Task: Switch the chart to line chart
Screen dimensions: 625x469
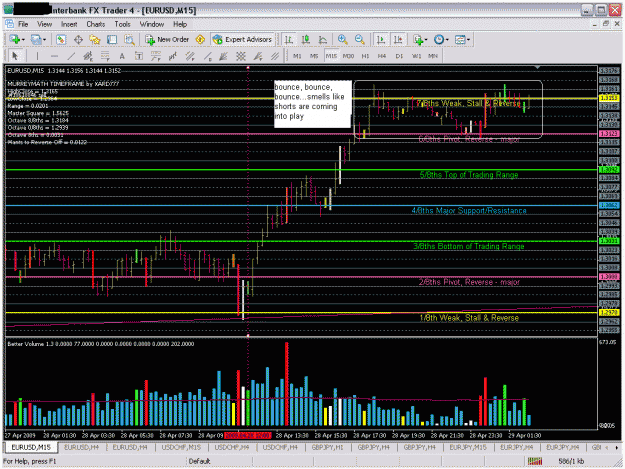Action: click(x=323, y=39)
